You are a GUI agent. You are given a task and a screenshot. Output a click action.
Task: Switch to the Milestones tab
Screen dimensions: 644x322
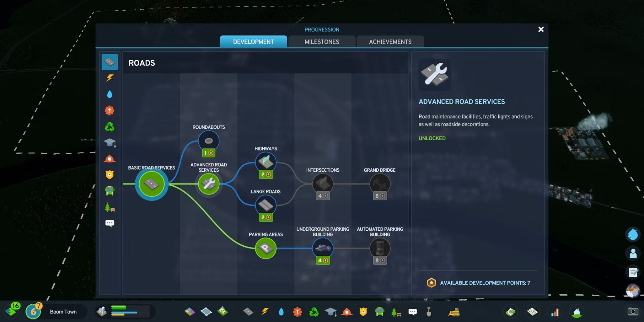[x=321, y=42]
